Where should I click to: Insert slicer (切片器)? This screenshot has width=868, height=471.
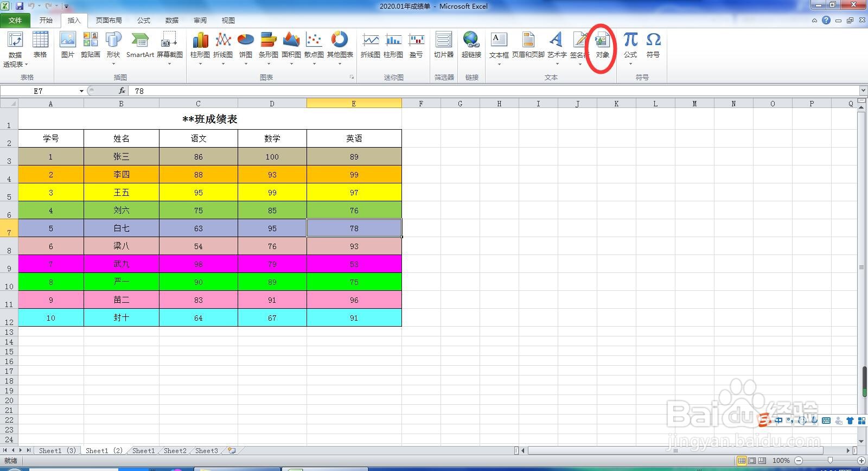pos(444,45)
